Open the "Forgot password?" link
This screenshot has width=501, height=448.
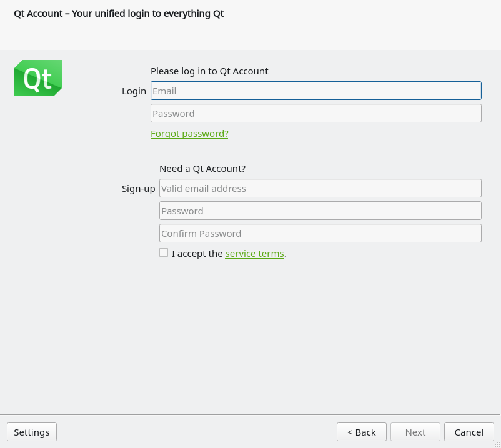[x=189, y=133]
